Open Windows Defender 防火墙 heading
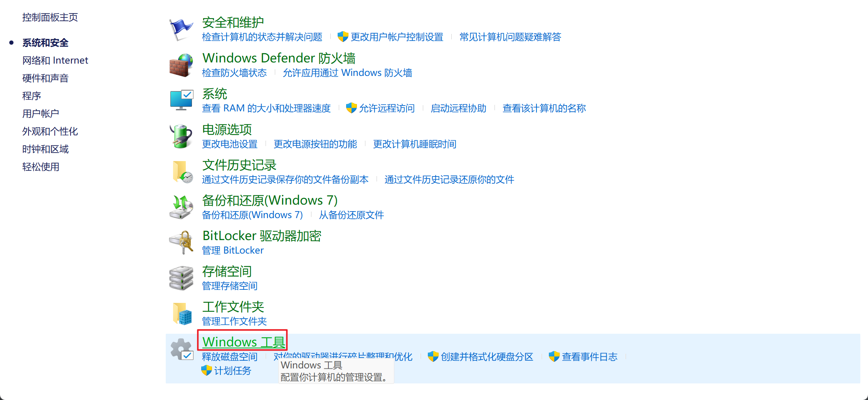The width and height of the screenshot is (868, 400). (279, 58)
